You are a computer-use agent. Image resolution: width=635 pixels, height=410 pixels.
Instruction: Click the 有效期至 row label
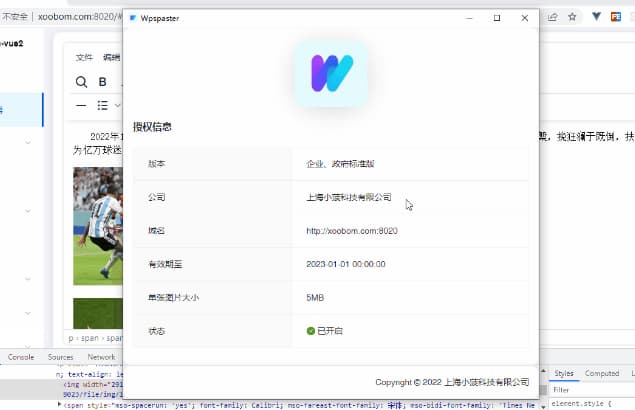(x=165, y=264)
